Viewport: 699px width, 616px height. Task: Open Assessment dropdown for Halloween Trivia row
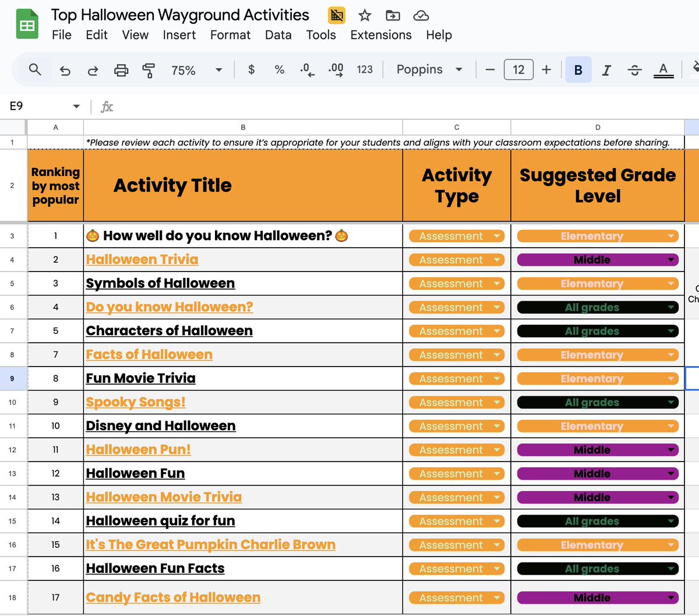click(x=457, y=260)
